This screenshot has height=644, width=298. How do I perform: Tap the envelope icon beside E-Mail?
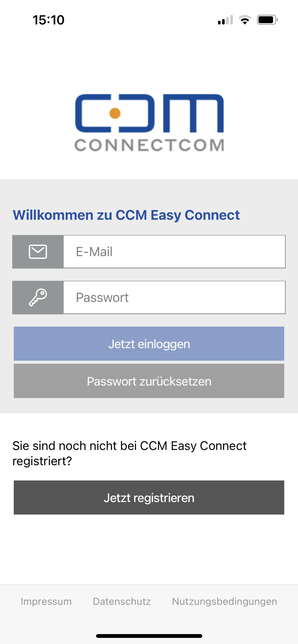click(38, 252)
